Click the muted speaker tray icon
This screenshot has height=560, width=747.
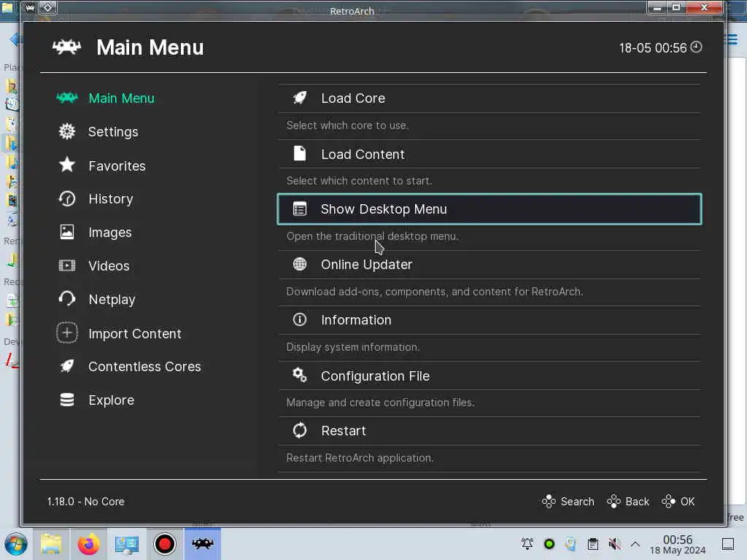(614, 544)
